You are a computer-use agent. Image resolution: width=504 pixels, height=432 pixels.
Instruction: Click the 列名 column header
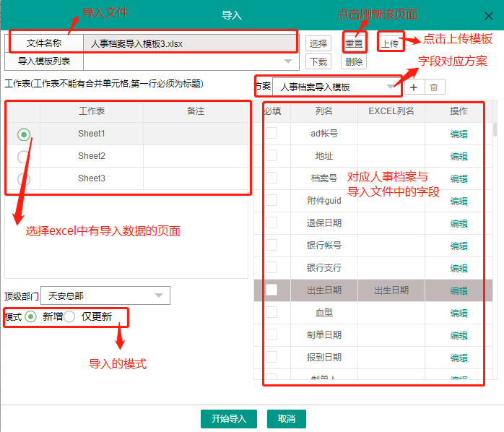click(324, 111)
